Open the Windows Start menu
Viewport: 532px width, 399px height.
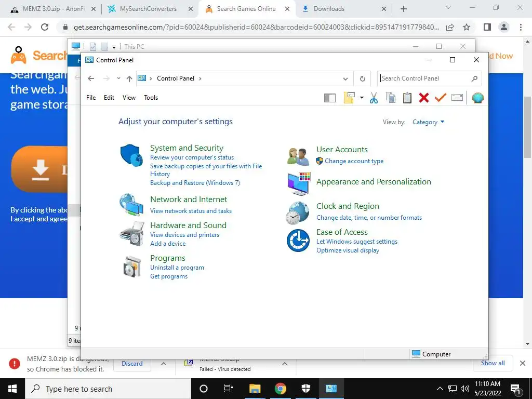click(12, 389)
